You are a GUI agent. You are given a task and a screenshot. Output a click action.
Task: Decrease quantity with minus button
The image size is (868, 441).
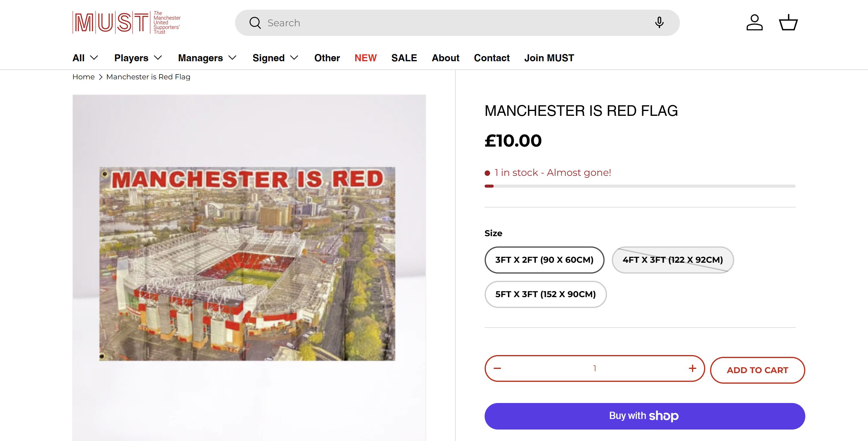pos(497,368)
